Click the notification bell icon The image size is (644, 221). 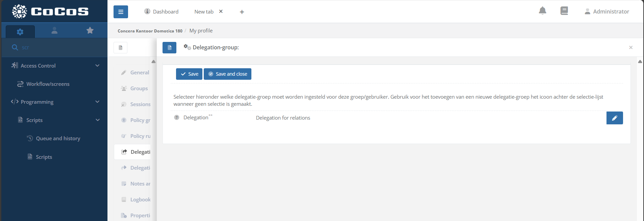pos(542,11)
